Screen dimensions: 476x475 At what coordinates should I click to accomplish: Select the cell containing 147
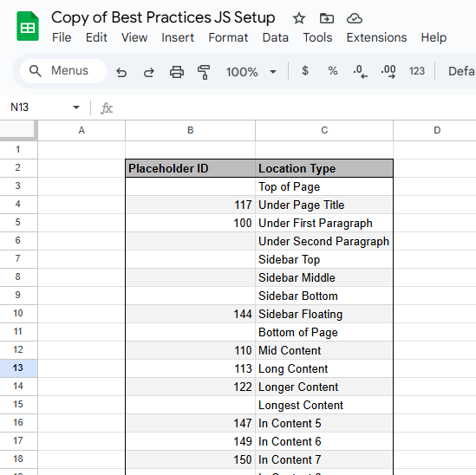coord(191,423)
